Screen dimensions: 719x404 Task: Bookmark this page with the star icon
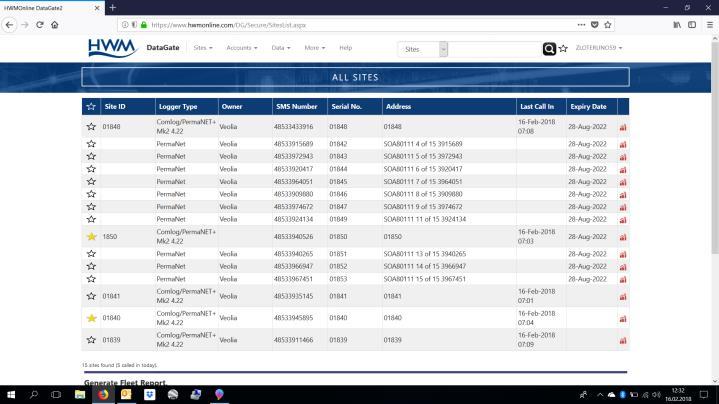pyautogui.click(x=608, y=25)
